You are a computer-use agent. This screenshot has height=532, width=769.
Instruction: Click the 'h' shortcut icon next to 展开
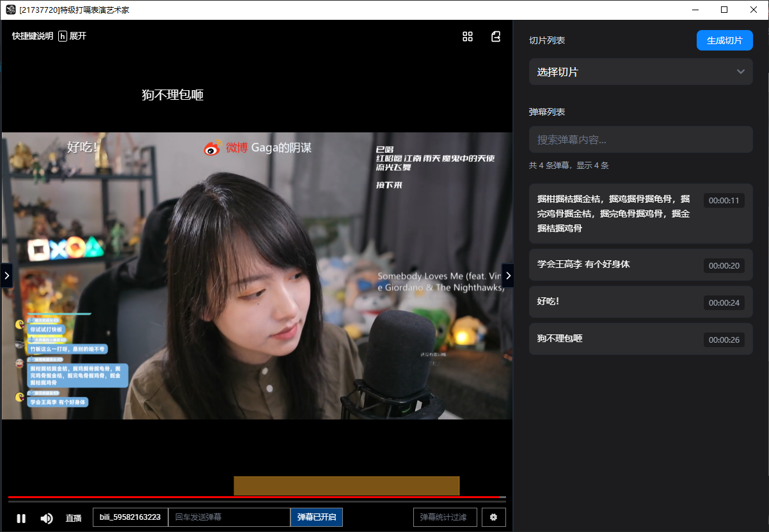[61, 36]
